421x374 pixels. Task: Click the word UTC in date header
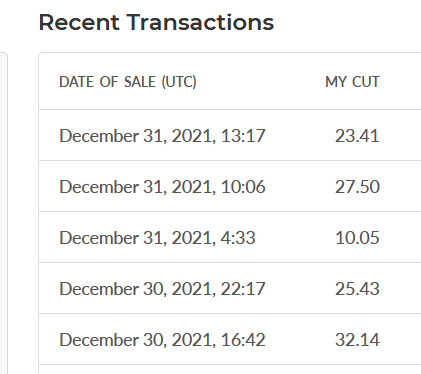point(179,82)
